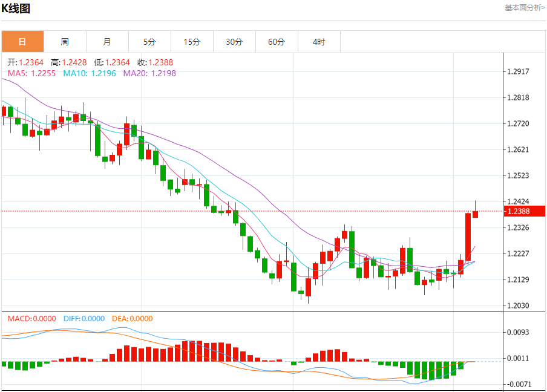Click the tall red breakout candle below 1.2388
Viewport: 547px width, 392px height.
pyautogui.click(x=468, y=237)
